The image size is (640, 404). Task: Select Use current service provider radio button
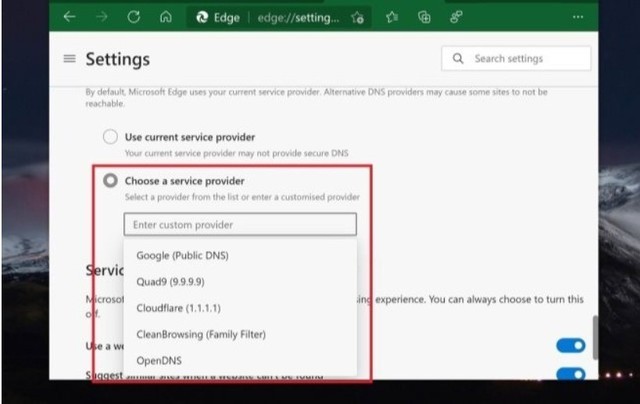coord(110,137)
